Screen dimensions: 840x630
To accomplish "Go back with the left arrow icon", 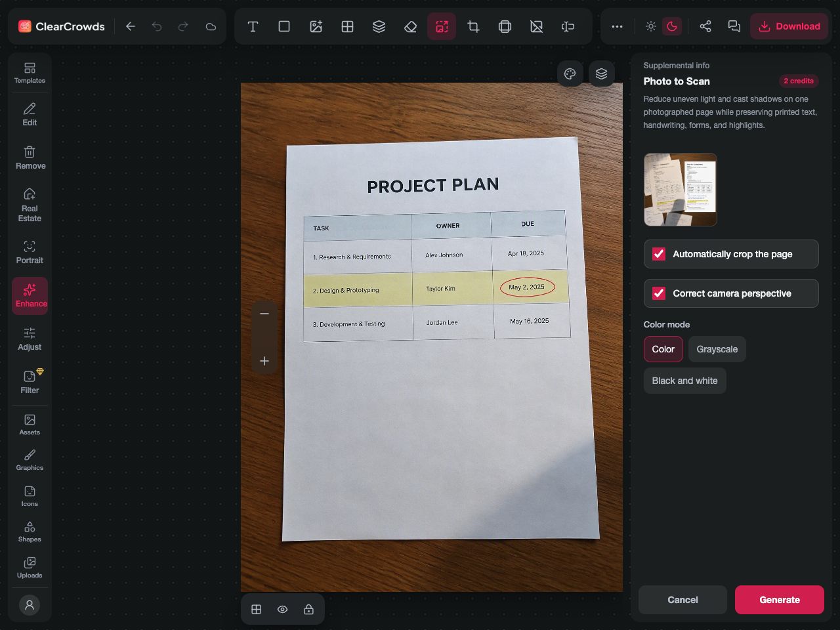I will (x=131, y=26).
